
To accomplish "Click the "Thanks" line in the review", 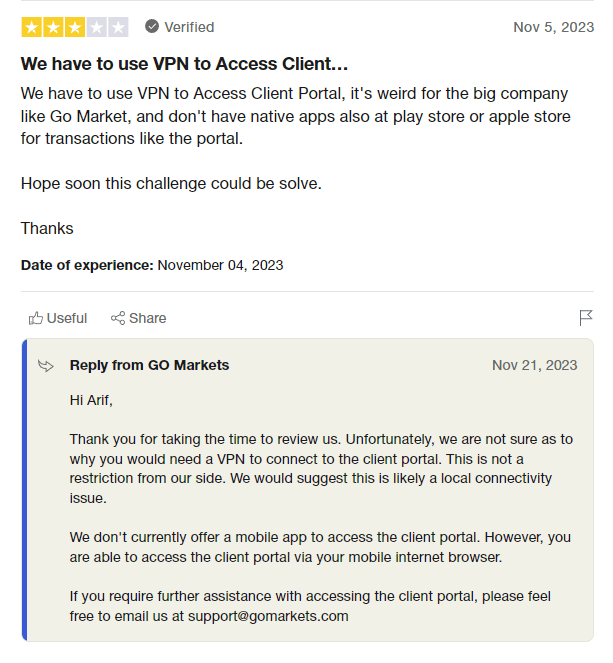I will pos(47,228).
